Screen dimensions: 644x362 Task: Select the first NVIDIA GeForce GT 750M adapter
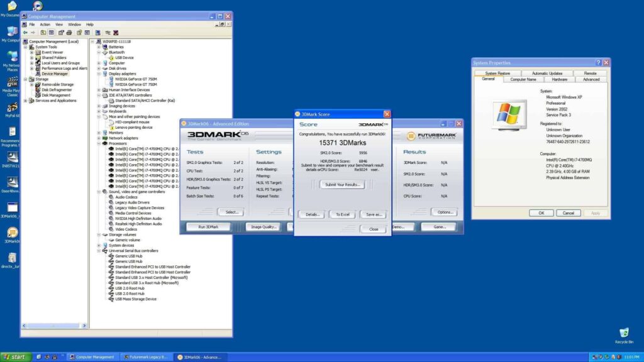[136, 79]
